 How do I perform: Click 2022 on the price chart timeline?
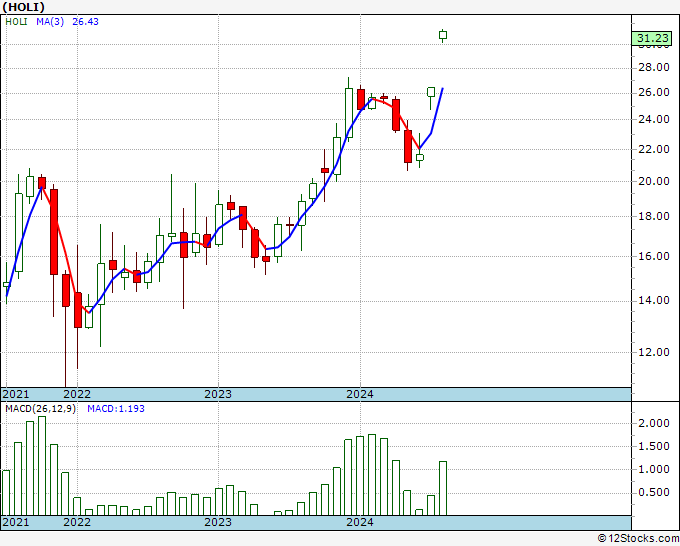coord(77,394)
